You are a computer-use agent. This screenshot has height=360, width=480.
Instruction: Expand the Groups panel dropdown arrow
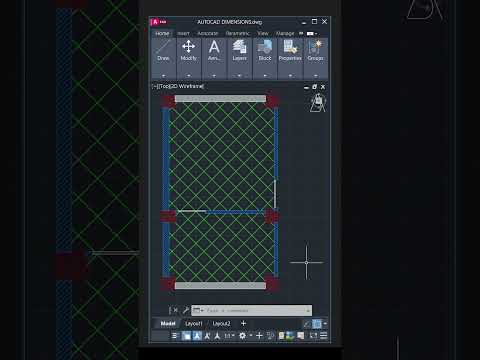point(315,76)
